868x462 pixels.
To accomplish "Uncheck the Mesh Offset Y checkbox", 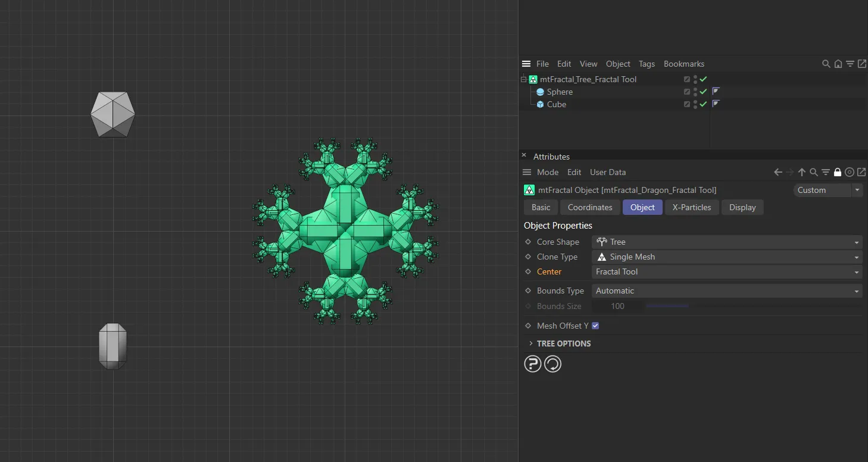I will coord(595,326).
